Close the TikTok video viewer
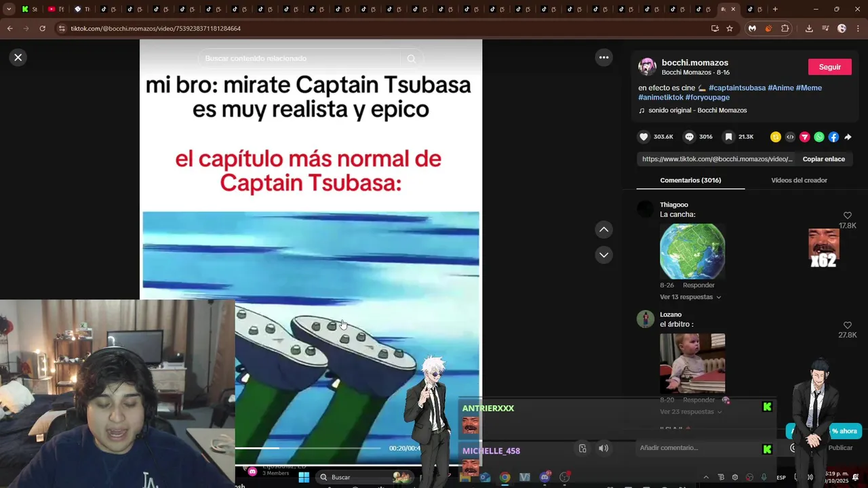The height and width of the screenshot is (488, 868). point(18,58)
